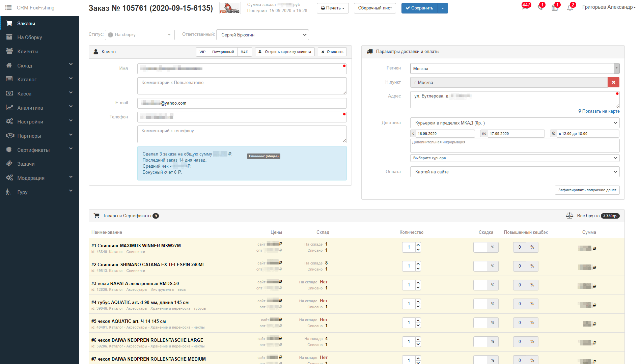The width and height of the screenshot is (641, 364).
Task: Click the clock icon beside delivery time
Action: [553, 134]
